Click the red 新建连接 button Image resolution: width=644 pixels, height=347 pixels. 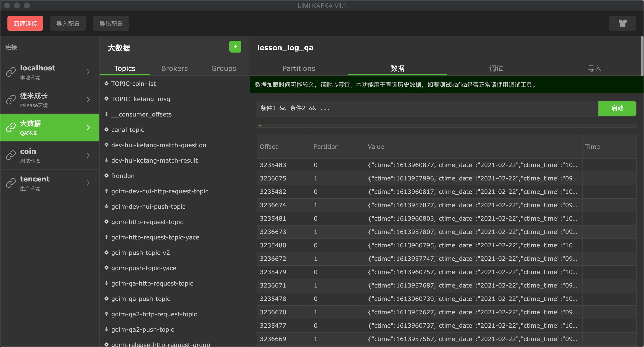click(25, 24)
